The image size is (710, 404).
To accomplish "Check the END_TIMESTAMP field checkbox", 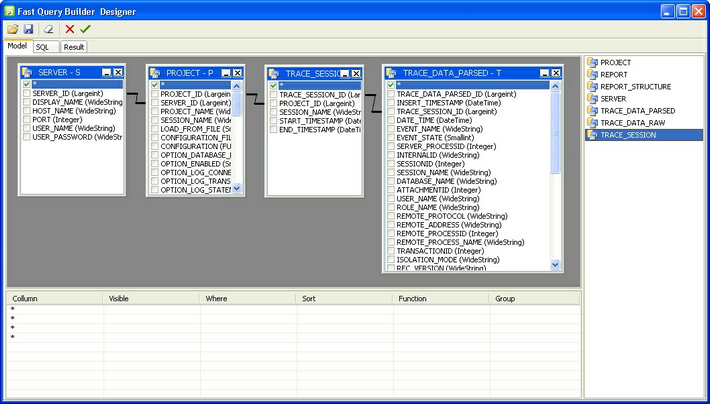I will [x=273, y=130].
